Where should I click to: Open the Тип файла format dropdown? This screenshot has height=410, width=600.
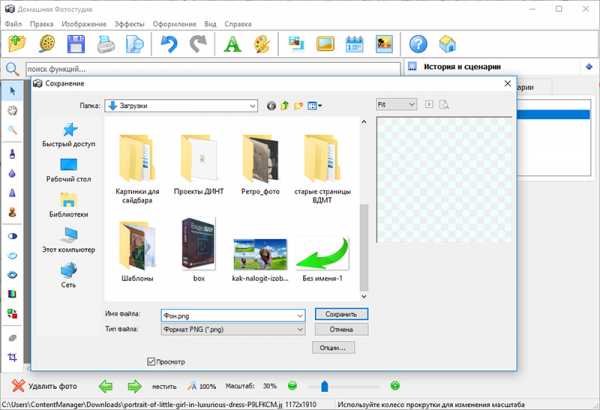pyautogui.click(x=299, y=329)
